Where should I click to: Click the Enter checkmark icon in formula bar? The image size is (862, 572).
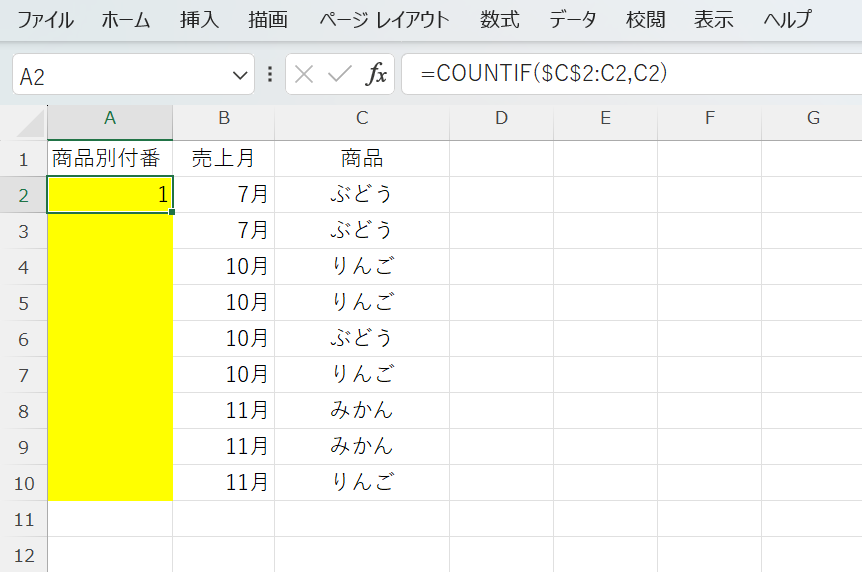(340, 74)
